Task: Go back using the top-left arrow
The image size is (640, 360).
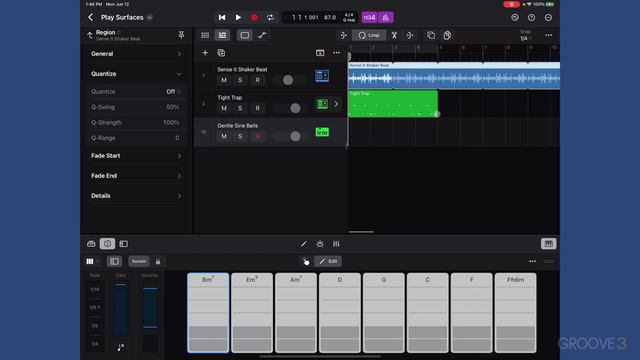Action: click(x=91, y=18)
